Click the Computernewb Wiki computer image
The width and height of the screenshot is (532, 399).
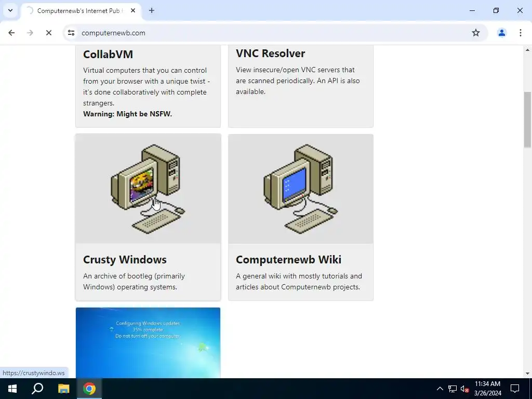301,189
